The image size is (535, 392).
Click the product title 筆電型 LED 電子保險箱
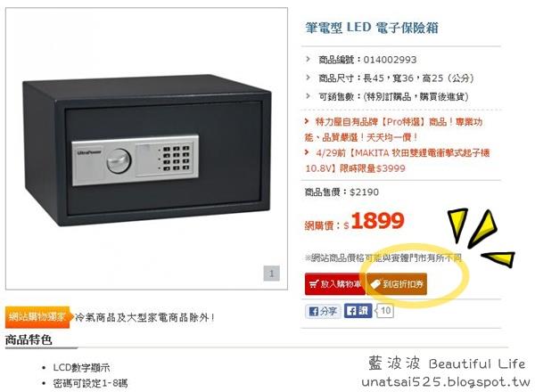tap(372, 28)
